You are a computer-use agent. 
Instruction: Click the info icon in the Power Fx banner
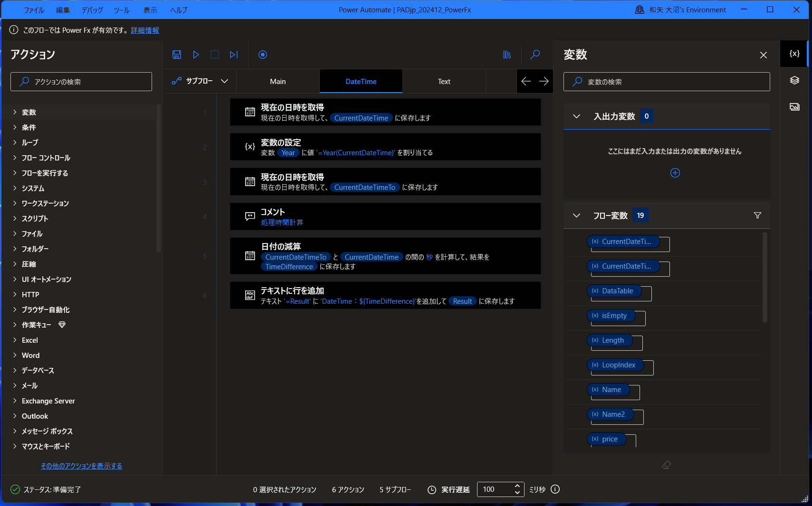tap(14, 30)
